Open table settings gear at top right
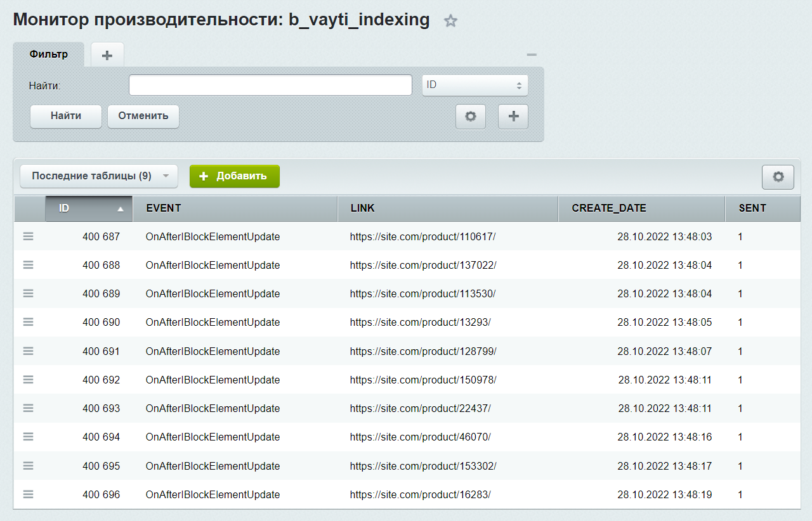812x521 pixels. pyautogui.click(x=778, y=177)
